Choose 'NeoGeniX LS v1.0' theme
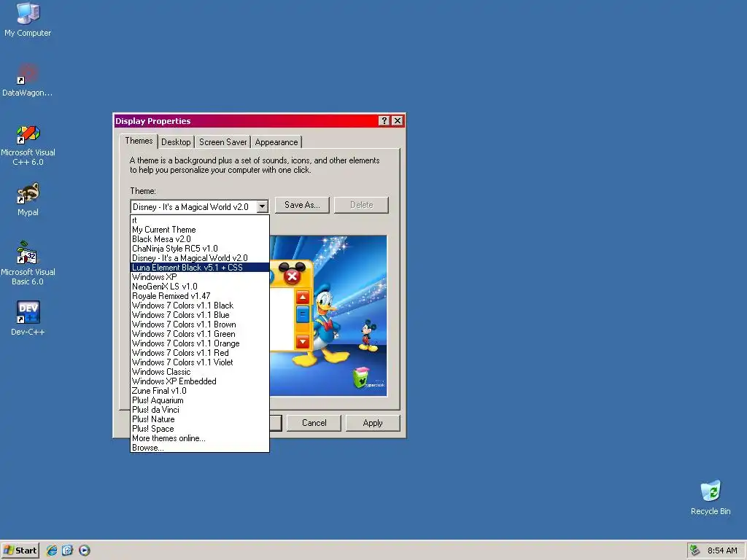747x560 pixels. pos(200,287)
